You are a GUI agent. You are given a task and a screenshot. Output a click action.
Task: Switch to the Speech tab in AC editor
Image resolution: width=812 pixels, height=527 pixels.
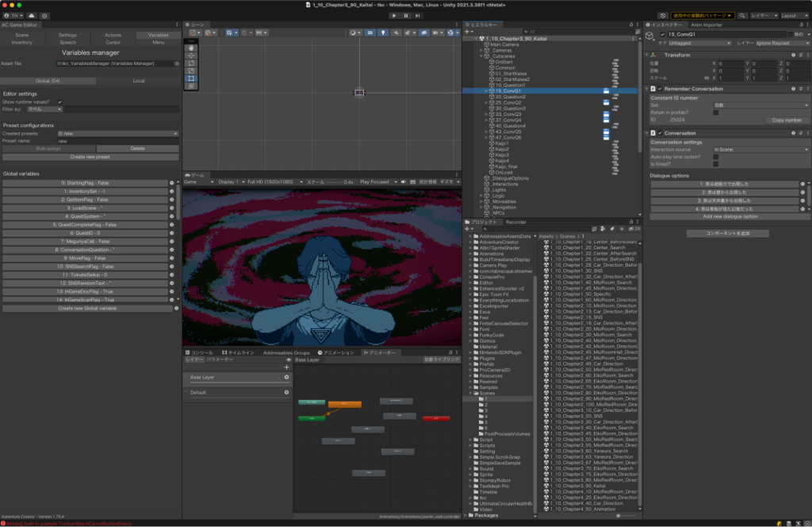67,42
